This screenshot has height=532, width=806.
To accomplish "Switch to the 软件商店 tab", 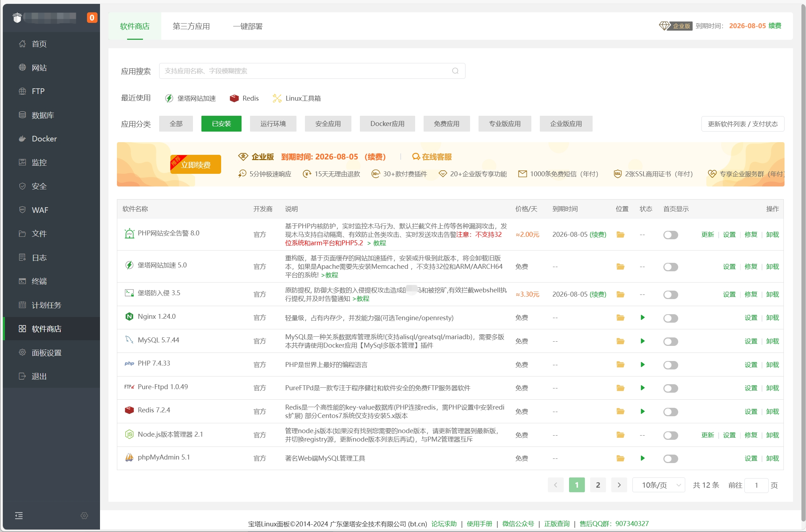I will (135, 26).
